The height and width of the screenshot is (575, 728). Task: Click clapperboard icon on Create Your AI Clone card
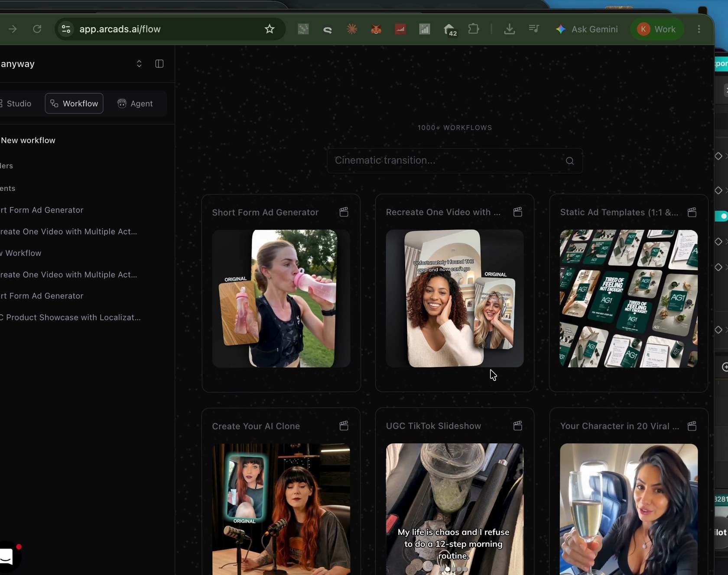coord(344,426)
